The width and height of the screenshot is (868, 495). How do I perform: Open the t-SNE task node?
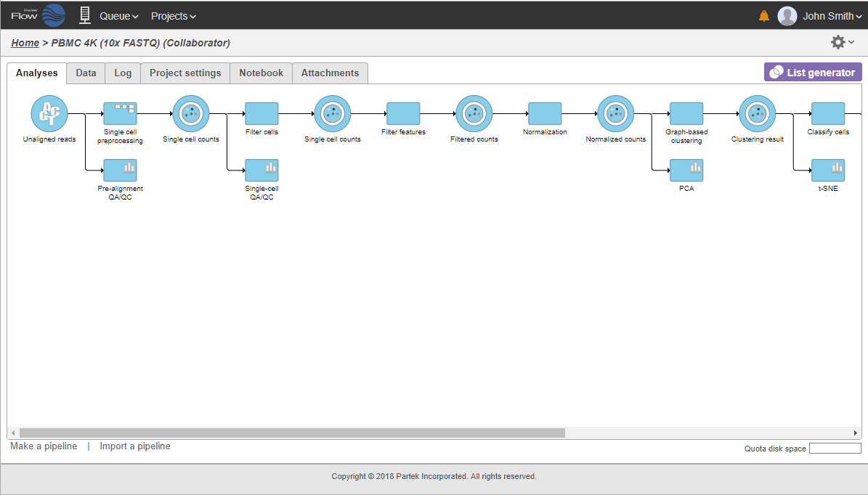click(x=828, y=170)
